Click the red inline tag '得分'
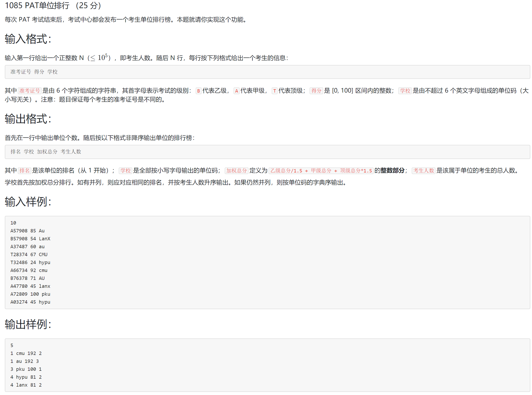This screenshot has width=532, height=395. point(316,91)
